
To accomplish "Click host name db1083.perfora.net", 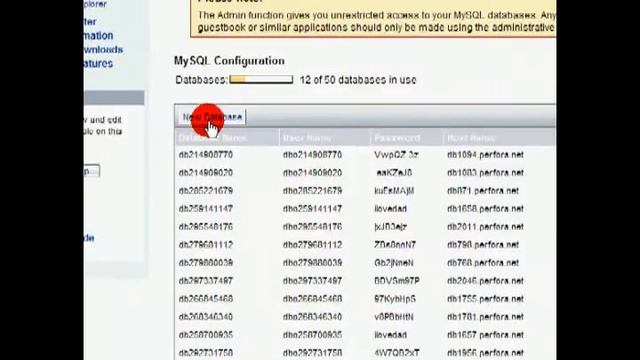I will [x=485, y=173].
